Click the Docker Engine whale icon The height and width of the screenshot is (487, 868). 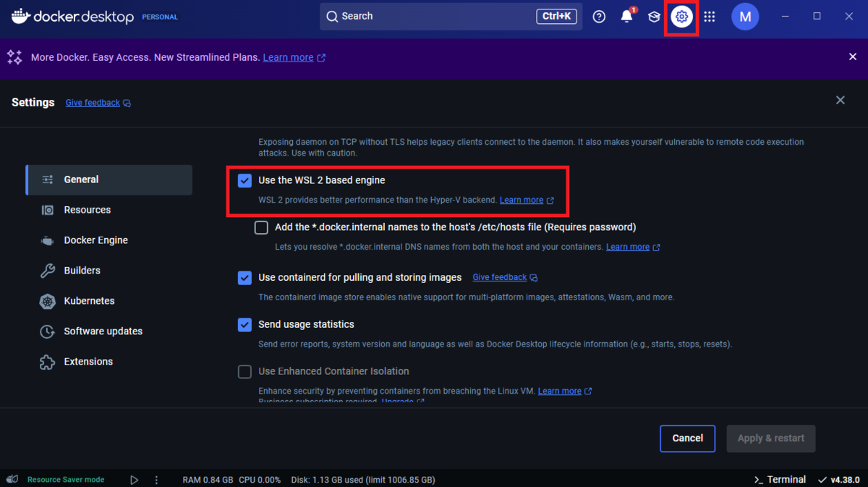pyautogui.click(x=48, y=240)
